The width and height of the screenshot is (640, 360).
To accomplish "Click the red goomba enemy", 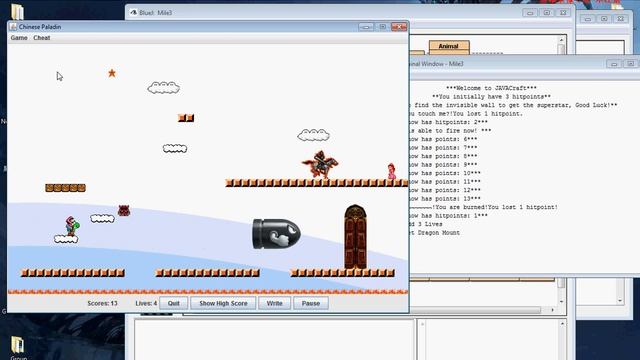I will pos(124,210).
